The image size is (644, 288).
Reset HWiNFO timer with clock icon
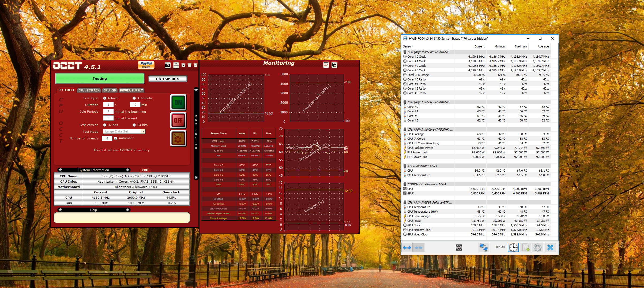pyautogui.click(x=513, y=248)
